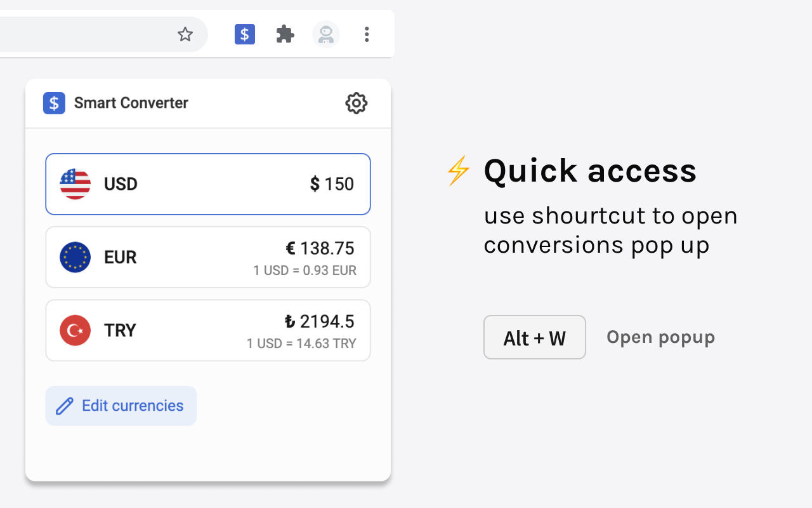This screenshot has height=508, width=812.
Task: Click the $ 150 amount field
Action: point(332,184)
